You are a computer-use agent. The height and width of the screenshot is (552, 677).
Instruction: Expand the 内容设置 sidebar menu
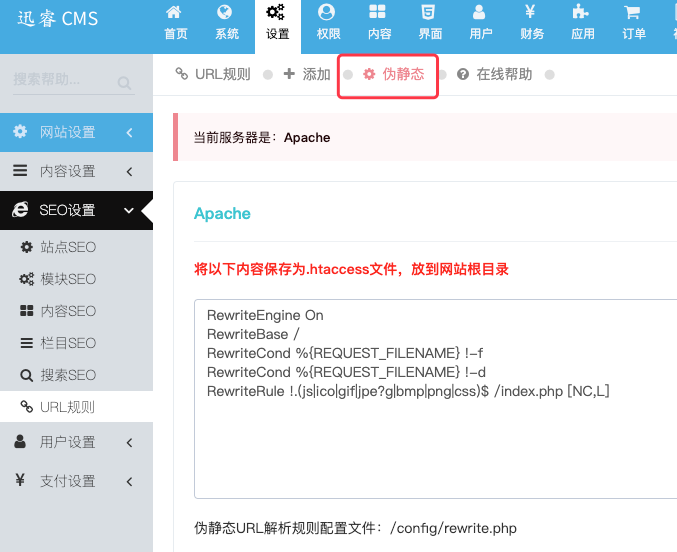(76, 171)
